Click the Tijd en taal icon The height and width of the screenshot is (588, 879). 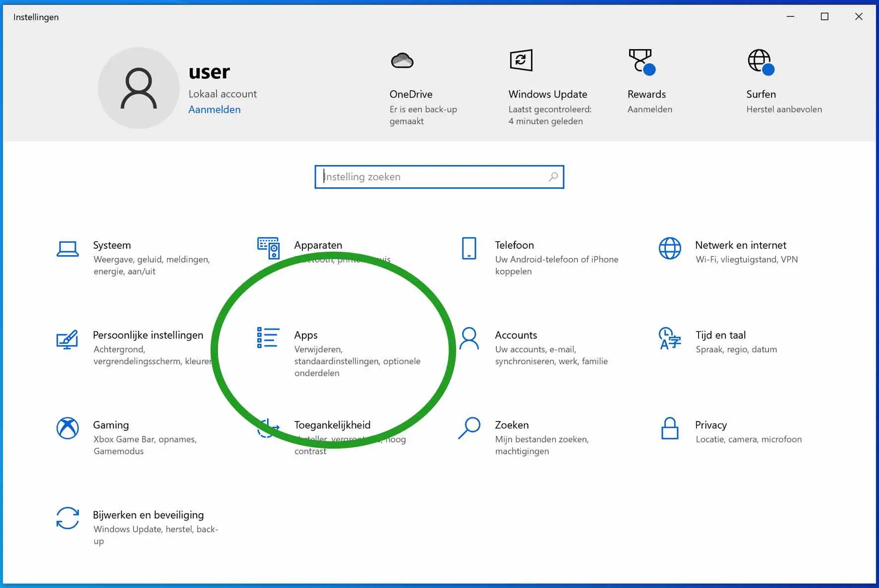tap(670, 338)
